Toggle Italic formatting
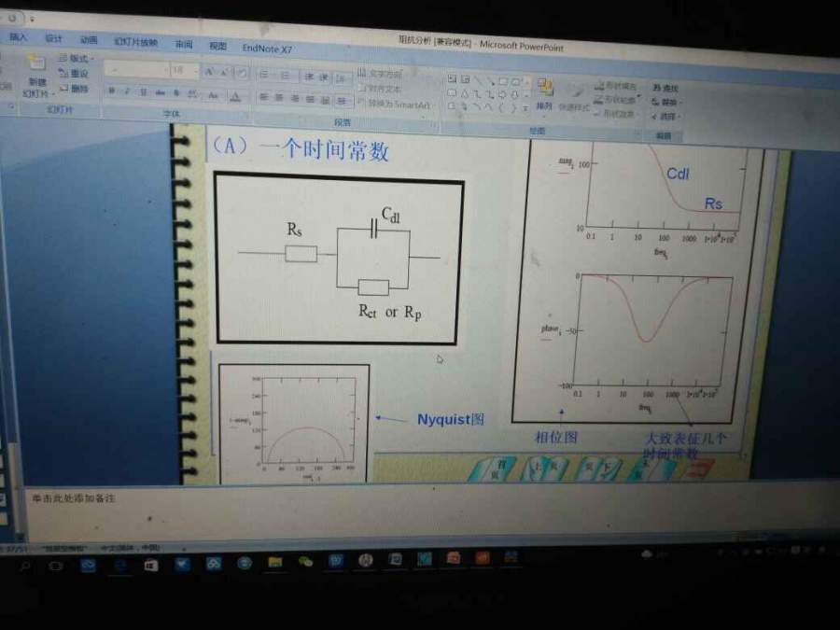 click(x=128, y=91)
